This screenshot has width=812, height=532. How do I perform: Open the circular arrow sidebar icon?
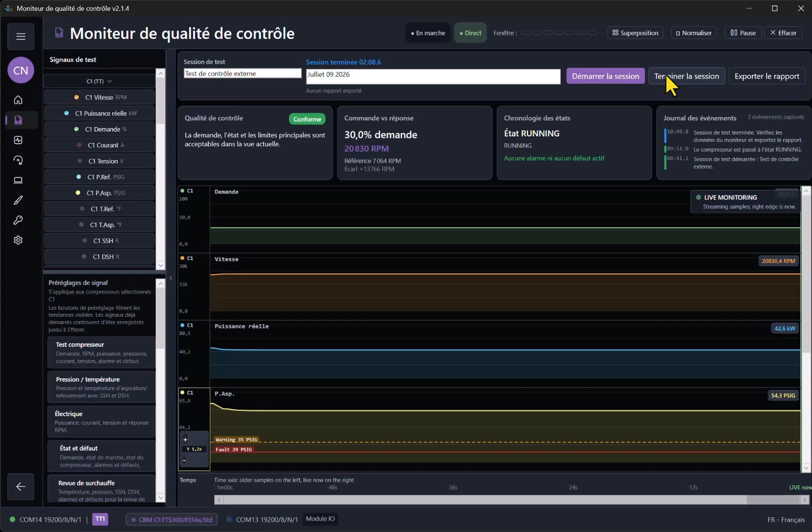[x=18, y=160]
